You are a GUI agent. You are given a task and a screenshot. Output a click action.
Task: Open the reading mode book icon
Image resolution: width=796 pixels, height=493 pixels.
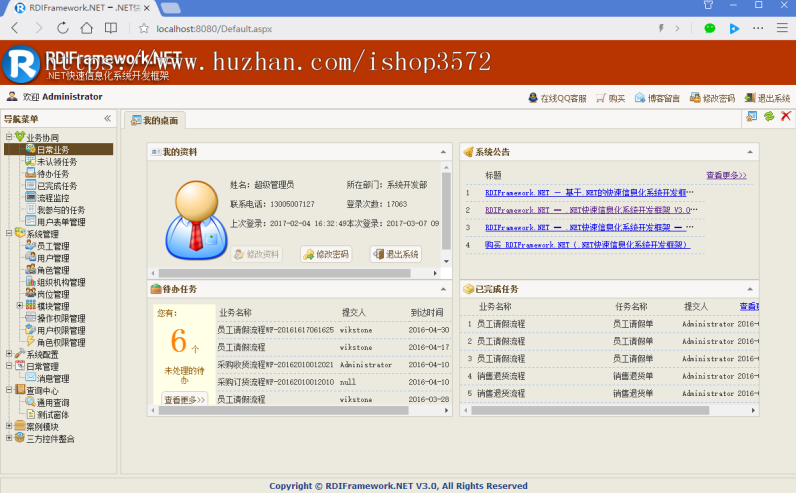[111, 28]
